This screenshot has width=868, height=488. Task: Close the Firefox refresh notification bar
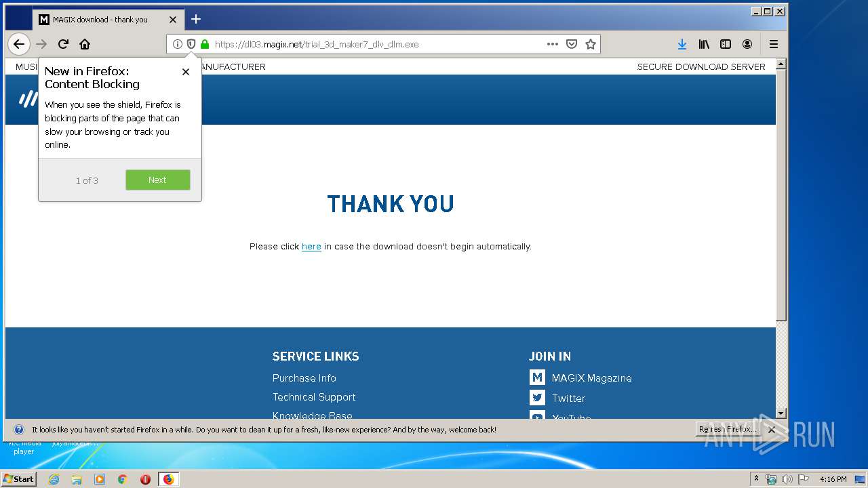coord(772,430)
